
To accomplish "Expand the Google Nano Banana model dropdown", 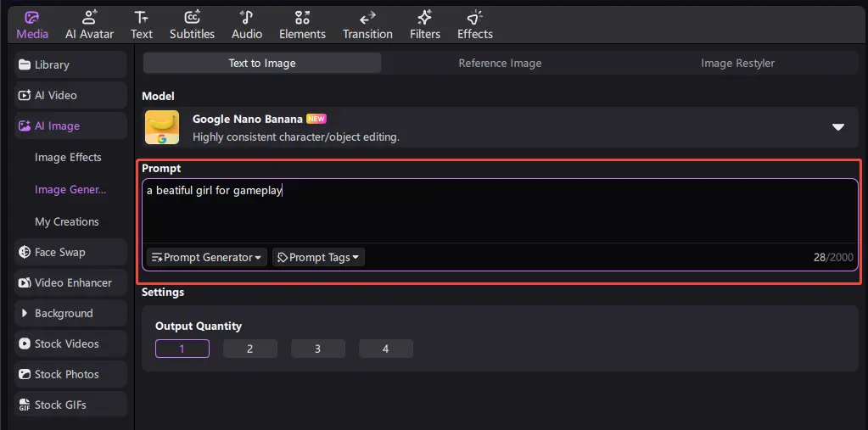I will (x=837, y=127).
